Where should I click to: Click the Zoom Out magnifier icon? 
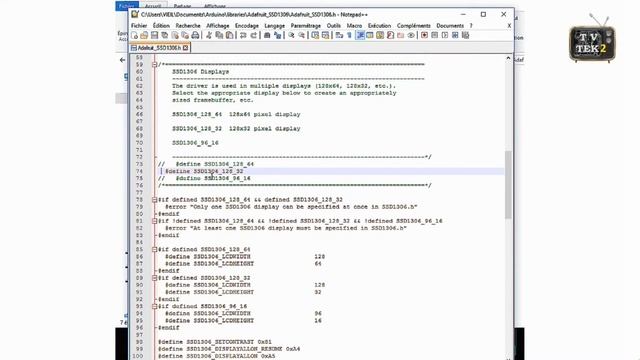(x=302, y=36)
